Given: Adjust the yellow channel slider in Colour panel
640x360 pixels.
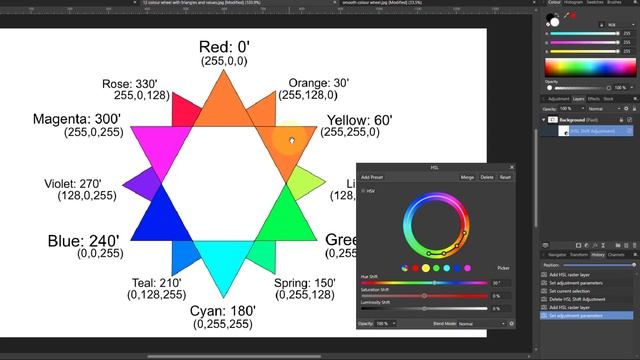Looking at the screenshot, I should pos(584,51).
